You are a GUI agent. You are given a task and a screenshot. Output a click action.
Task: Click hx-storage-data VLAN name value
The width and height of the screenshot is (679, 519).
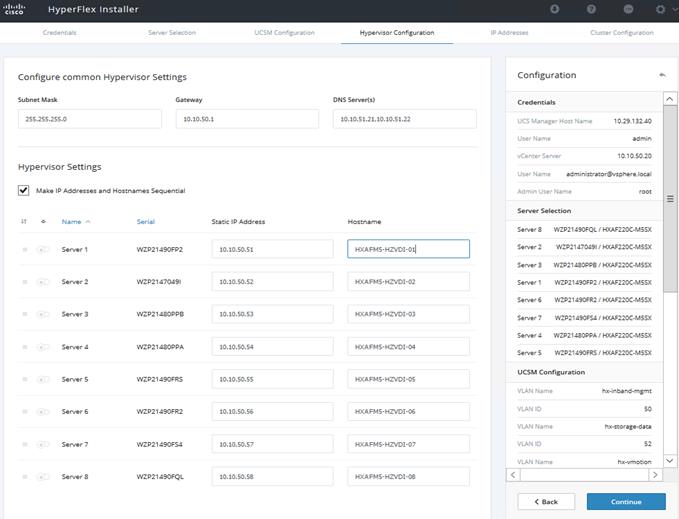[628, 426]
